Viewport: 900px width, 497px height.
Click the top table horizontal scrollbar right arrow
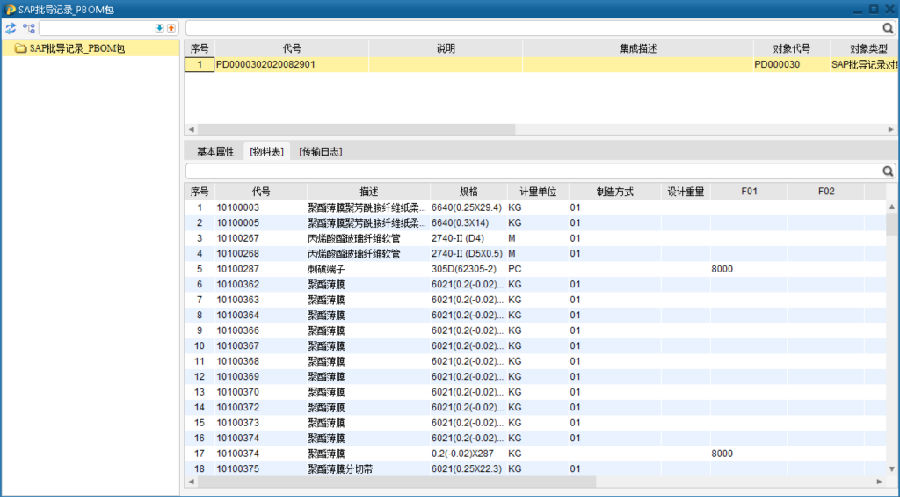pyautogui.click(x=891, y=130)
